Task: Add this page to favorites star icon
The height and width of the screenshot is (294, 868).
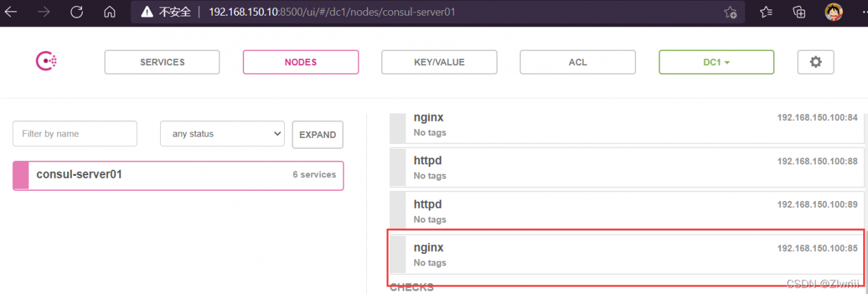Action: [x=730, y=12]
